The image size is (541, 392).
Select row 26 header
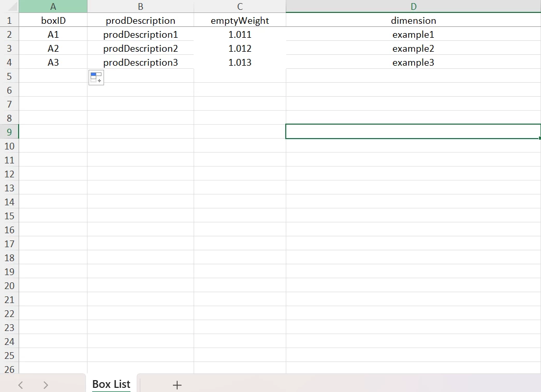coord(9,369)
